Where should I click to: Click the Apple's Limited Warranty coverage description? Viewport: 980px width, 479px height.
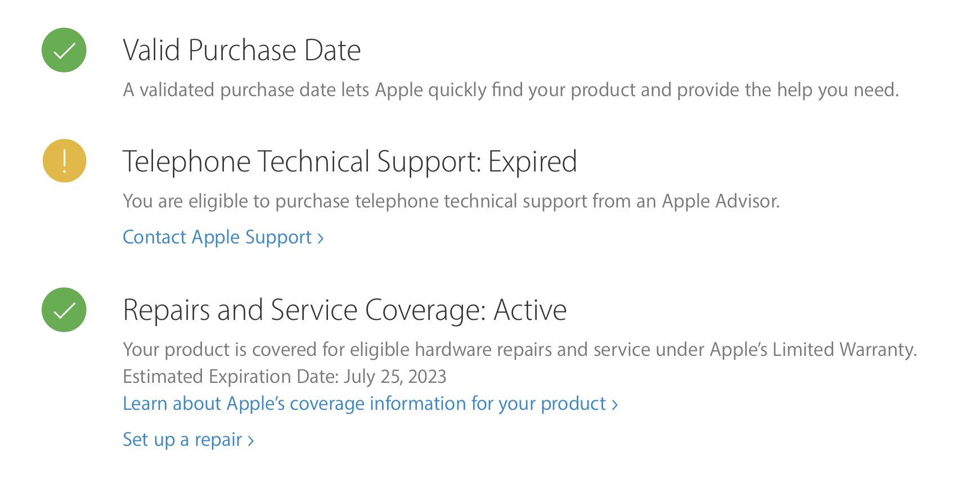coord(520,350)
